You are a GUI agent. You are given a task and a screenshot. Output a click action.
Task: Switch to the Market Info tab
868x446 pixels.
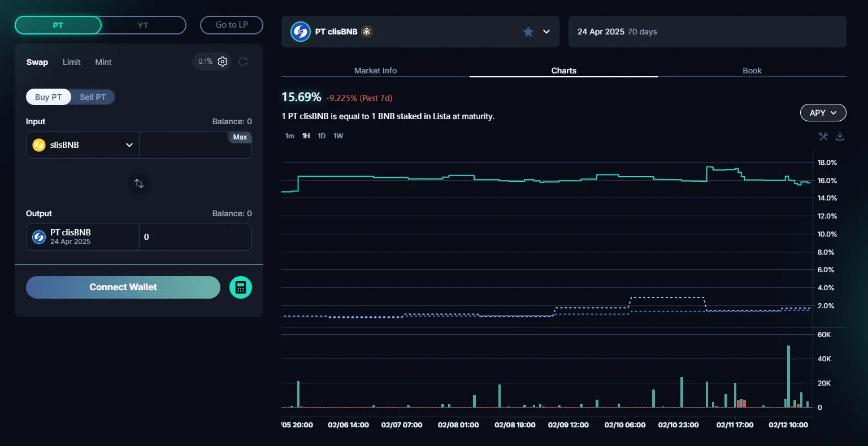click(x=375, y=71)
